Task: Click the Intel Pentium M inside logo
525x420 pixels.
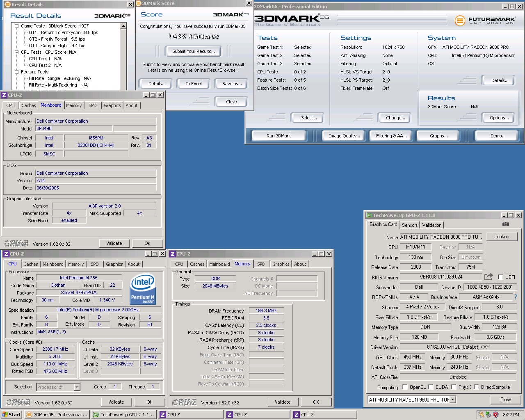Action: (x=143, y=290)
